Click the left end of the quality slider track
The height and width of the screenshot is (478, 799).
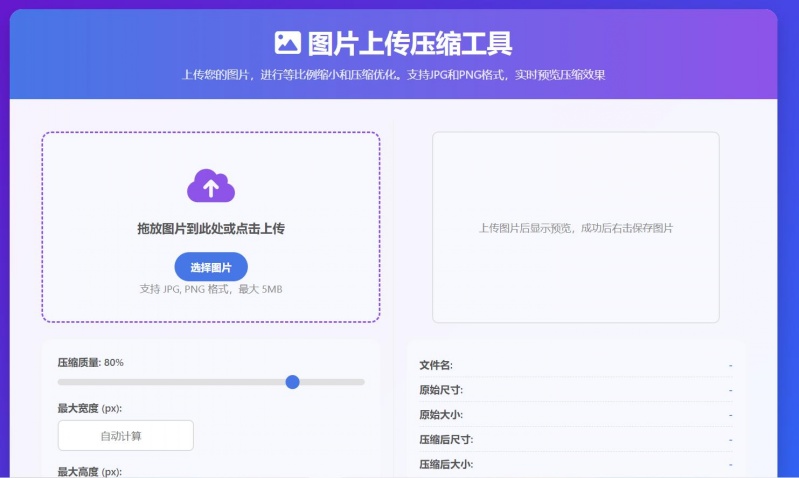coord(62,381)
